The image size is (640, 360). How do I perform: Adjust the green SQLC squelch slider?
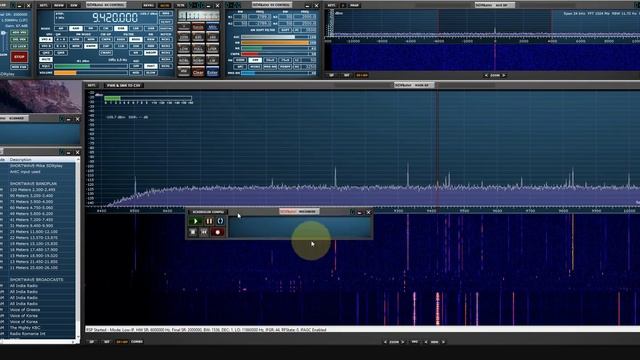(91, 66)
